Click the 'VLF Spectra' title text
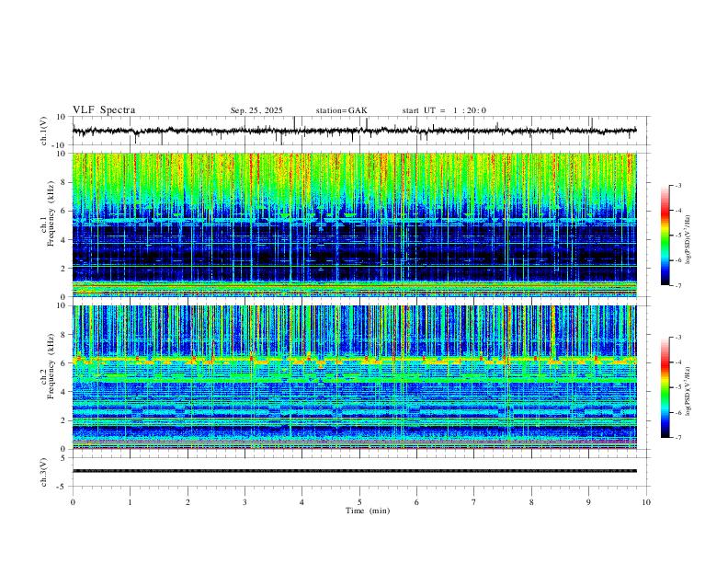 click(104, 110)
